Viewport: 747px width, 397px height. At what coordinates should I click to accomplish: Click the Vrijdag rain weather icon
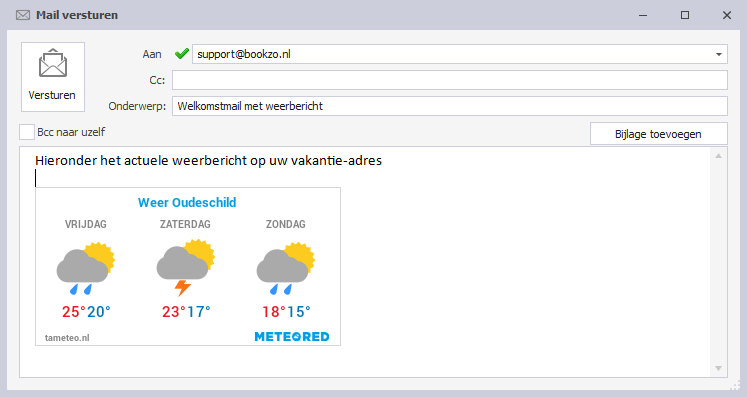click(x=86, y=269)
